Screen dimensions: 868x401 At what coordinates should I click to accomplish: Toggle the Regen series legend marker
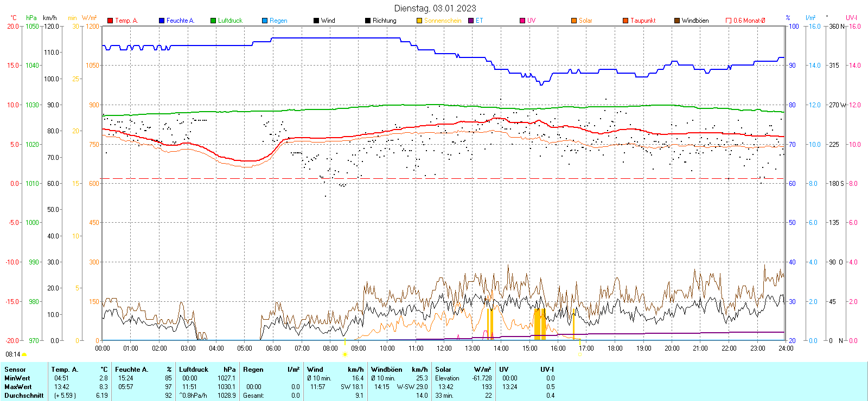point(265,21)
